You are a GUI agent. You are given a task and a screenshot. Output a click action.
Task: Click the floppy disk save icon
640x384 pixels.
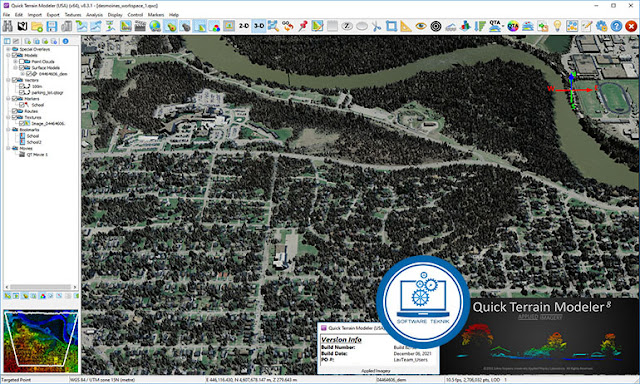(51, 26)
